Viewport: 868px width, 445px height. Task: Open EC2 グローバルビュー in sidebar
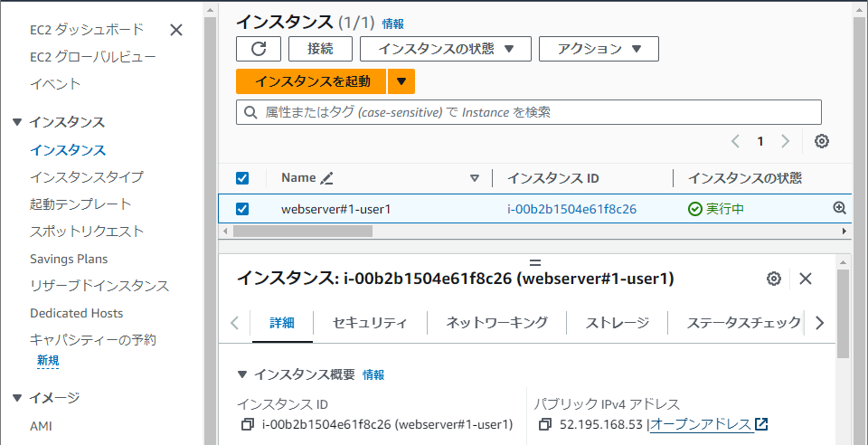point(93,57)
